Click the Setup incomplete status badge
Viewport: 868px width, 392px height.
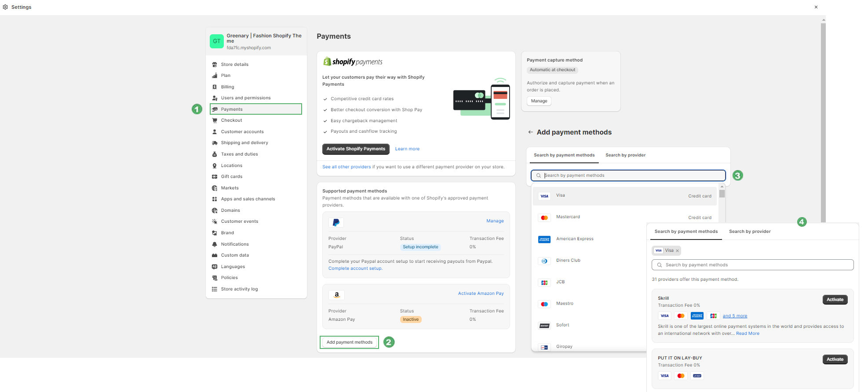[420, 247]
